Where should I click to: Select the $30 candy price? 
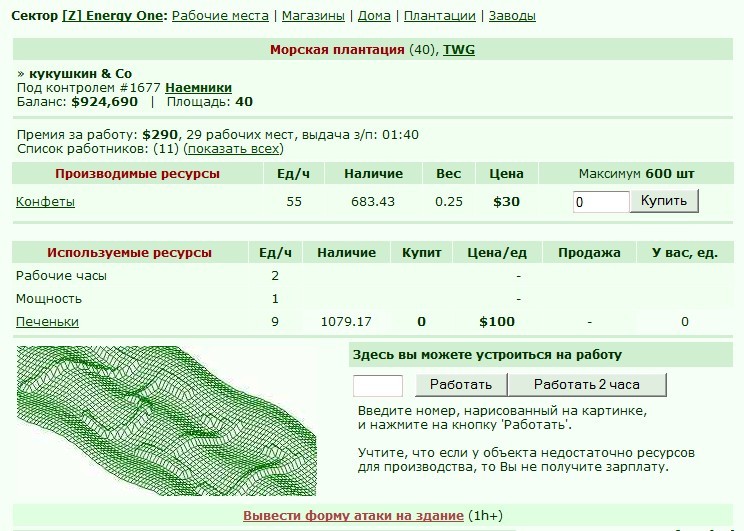pyautogui.click(x=506, y=202)
